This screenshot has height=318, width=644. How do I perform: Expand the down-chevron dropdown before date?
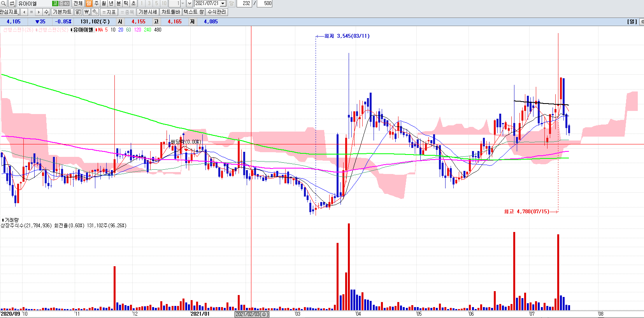190,4
